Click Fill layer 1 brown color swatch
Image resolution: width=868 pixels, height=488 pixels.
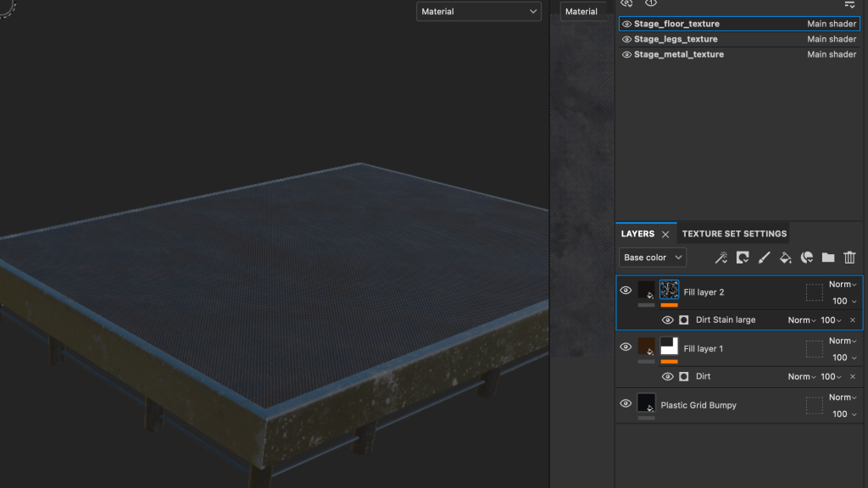tap(646, 347)
